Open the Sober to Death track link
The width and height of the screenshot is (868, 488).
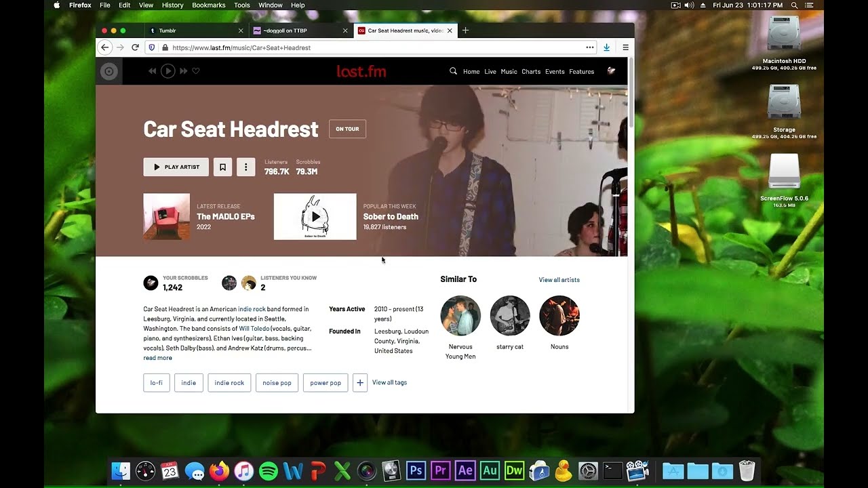(391, 217)
